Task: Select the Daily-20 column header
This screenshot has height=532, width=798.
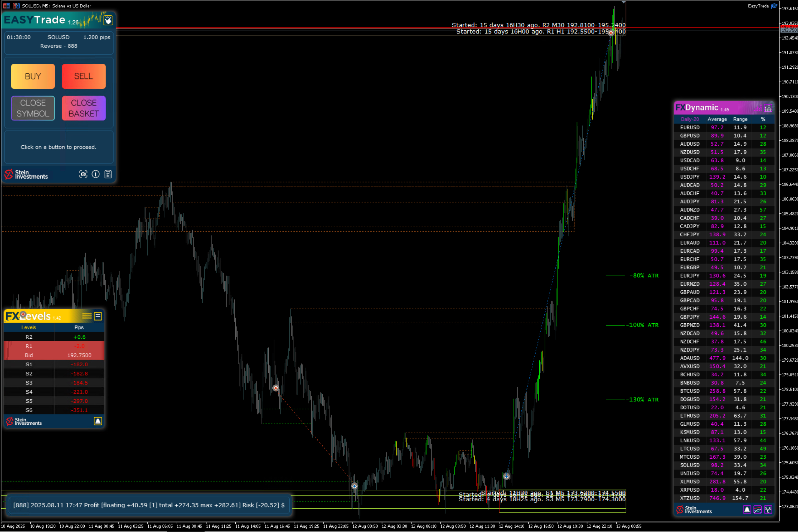Action: pyautogui.click(x=689, y=119)
